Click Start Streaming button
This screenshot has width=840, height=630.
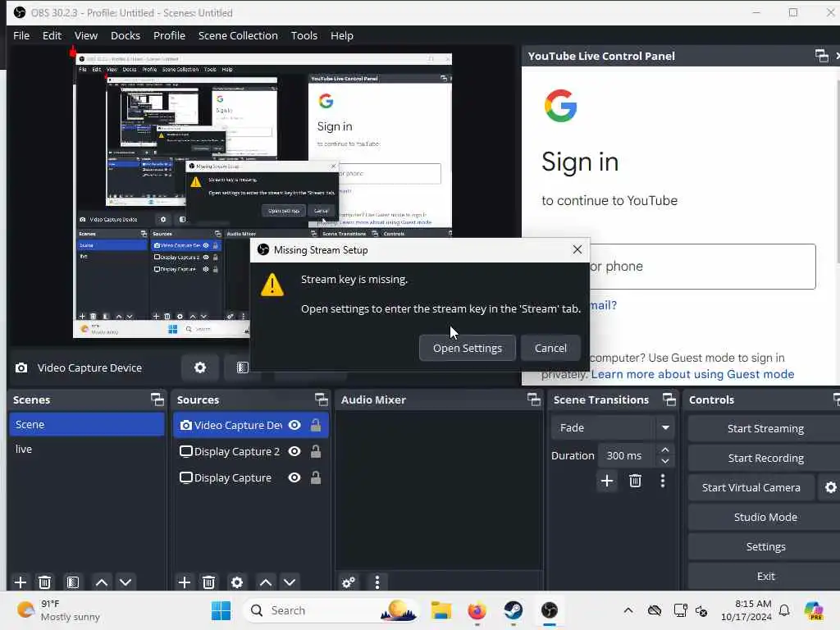pos(765,428)
